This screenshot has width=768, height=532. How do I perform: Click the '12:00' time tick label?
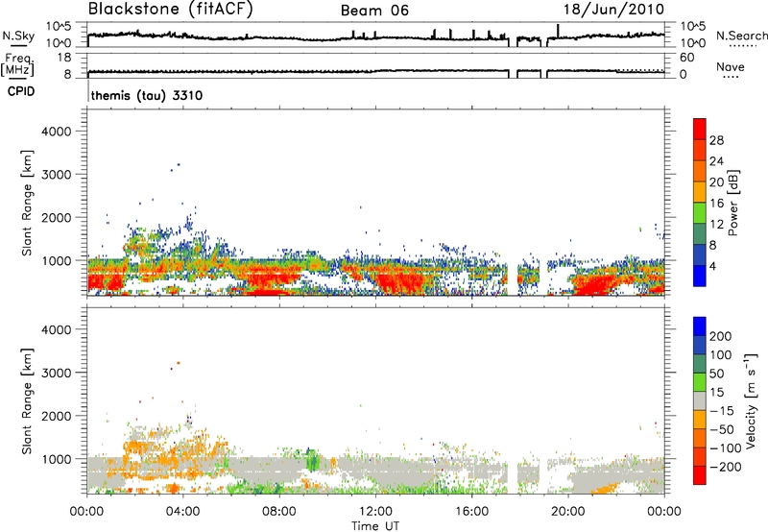tap(375, 512)
